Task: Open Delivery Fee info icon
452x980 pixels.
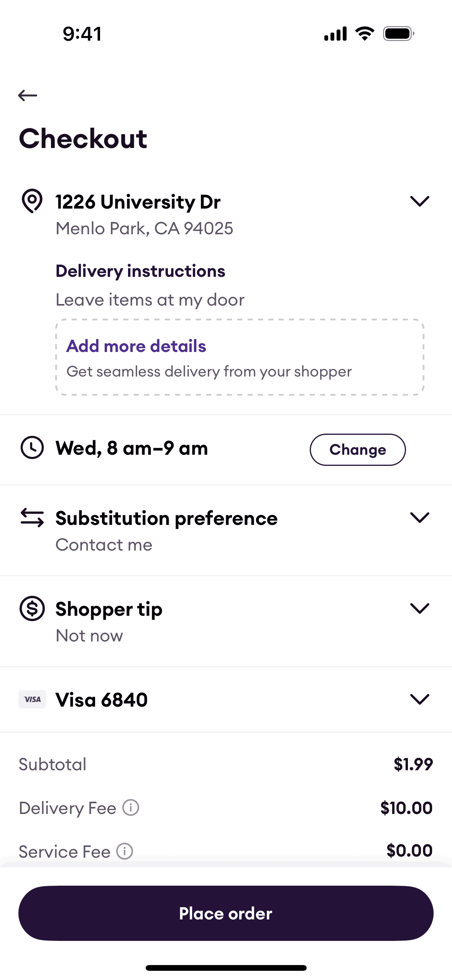Action: click(131, 807)
